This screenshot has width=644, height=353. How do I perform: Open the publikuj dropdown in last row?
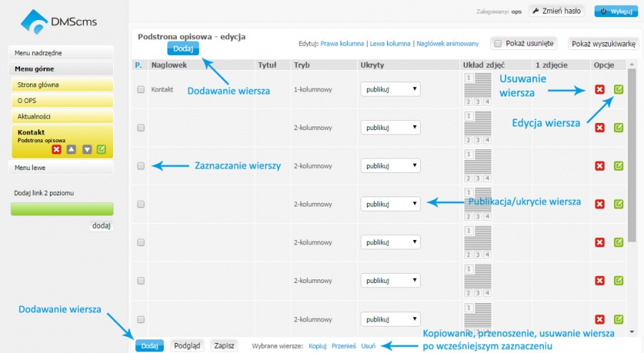click(x=390, y=319)
